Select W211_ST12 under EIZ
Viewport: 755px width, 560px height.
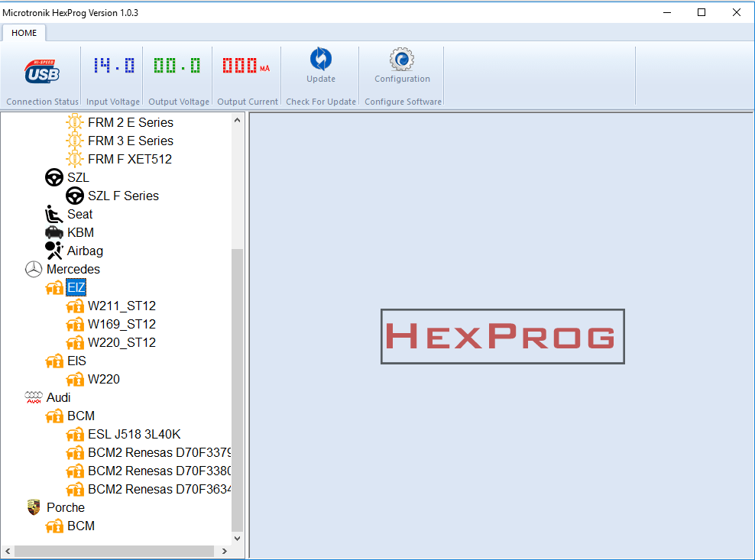coord(121,306)
